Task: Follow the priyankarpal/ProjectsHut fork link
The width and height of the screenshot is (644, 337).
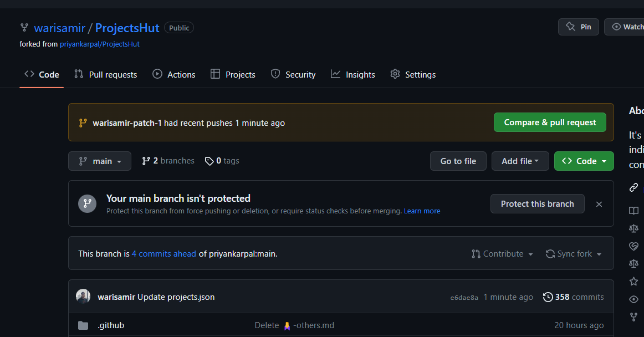Action: coord(99,44)
